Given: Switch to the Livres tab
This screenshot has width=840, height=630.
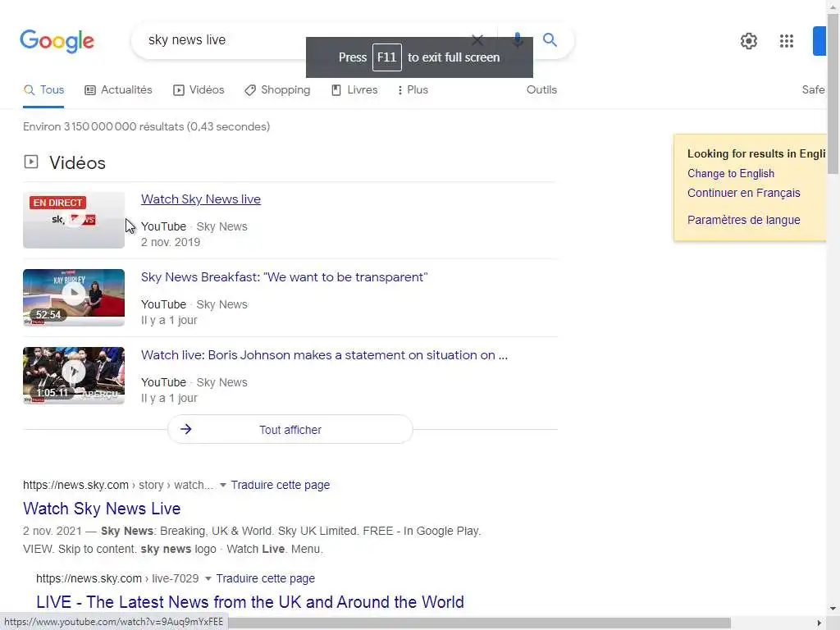Looking at the screenshot, I should 354,90.
